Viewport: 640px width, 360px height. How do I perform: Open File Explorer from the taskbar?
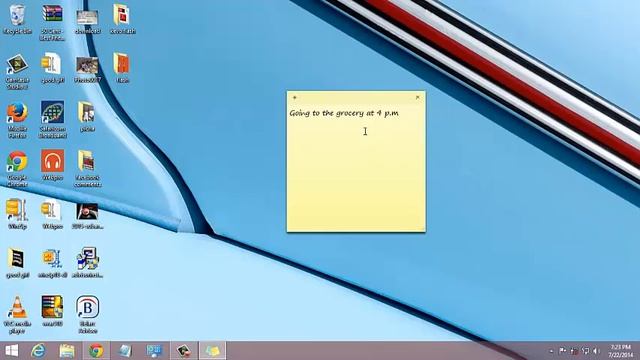tap(67, 351)
